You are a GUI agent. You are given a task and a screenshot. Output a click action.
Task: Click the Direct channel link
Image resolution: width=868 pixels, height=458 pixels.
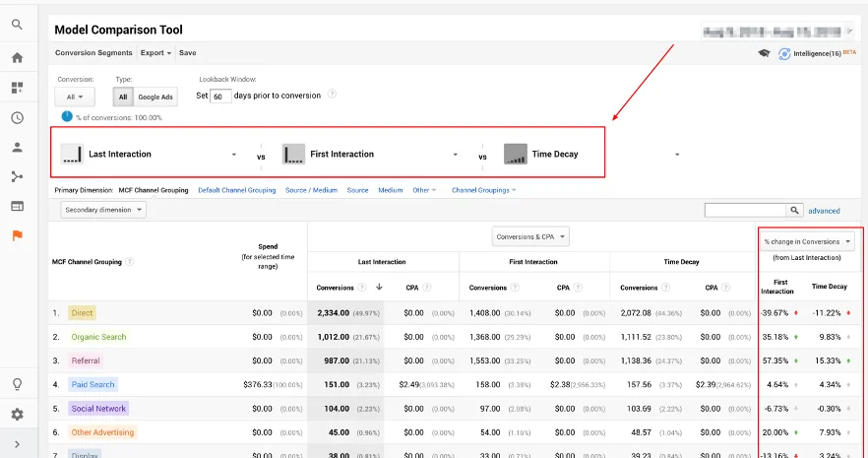[82, 313]
